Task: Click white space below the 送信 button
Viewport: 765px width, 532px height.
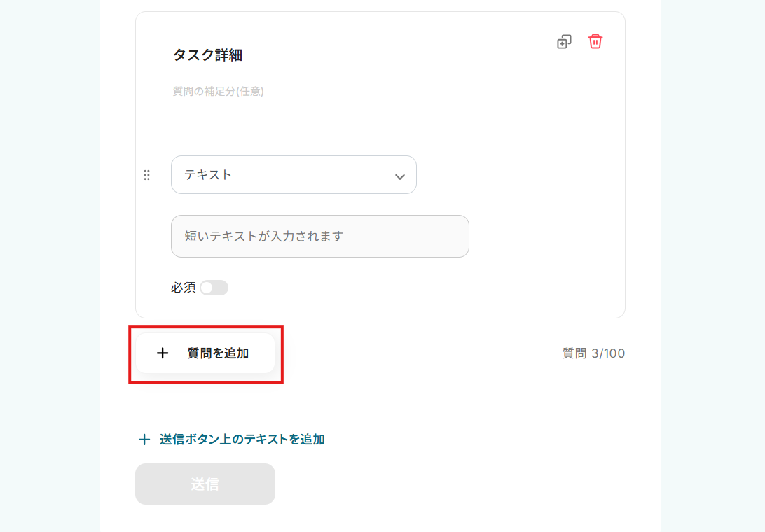Action: tap(378, 518)
